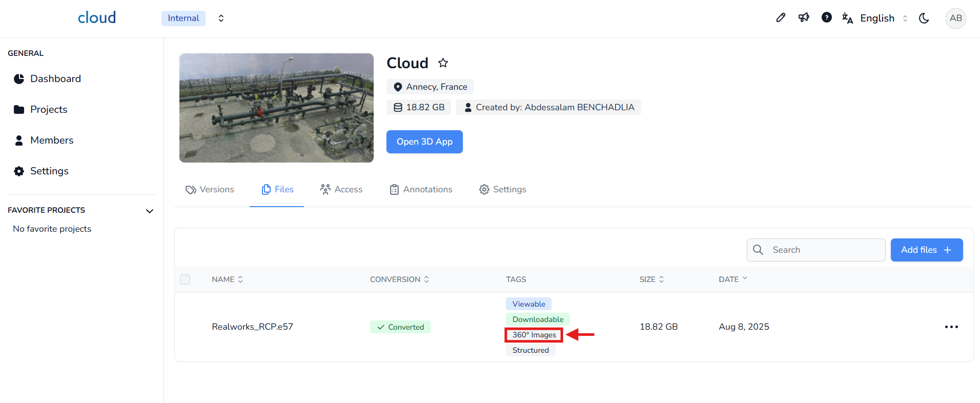Click the cloud logo
The width and height of the screenshot is (980, 403).
coord(97,18)
